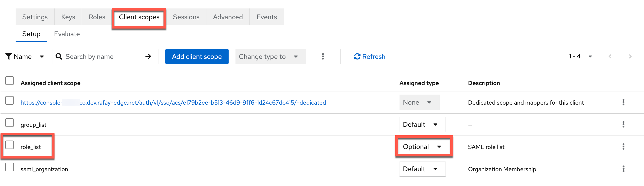
Task: Toggle the select-all header checkbox
Action: coord(10,81)
